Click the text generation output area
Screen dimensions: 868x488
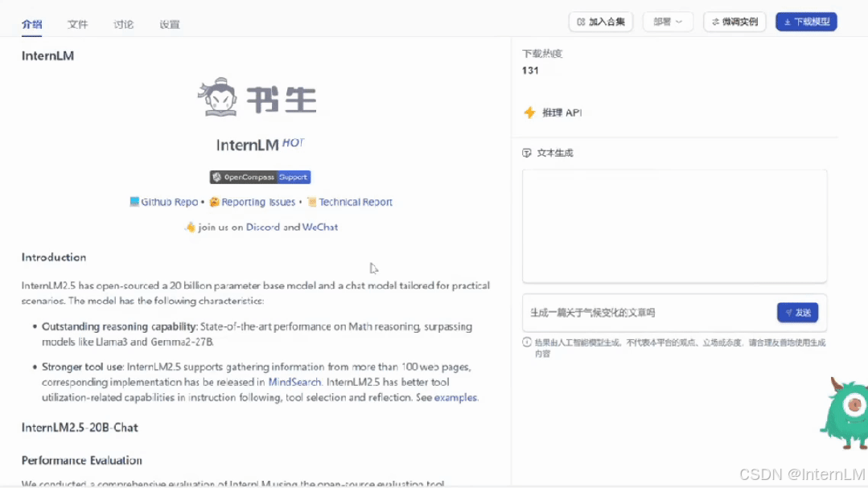675,226
